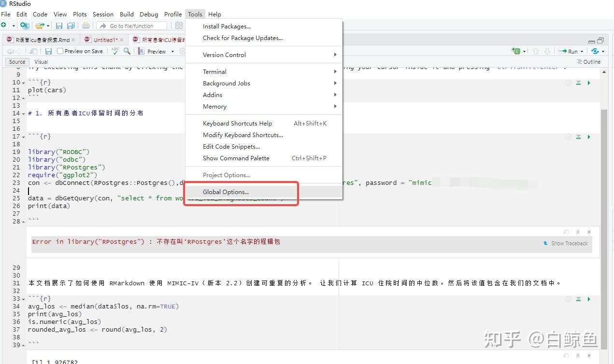Open the Session menu

pyautogui.click(x=103, y=14)
